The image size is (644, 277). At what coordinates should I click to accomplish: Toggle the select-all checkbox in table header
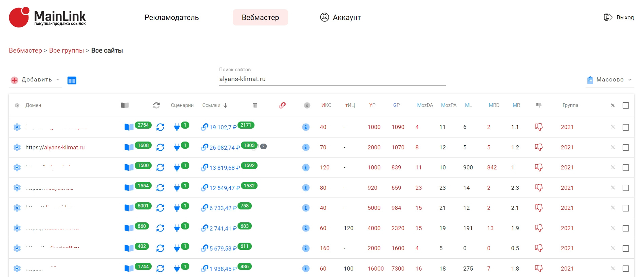click(x=626, y=106)
